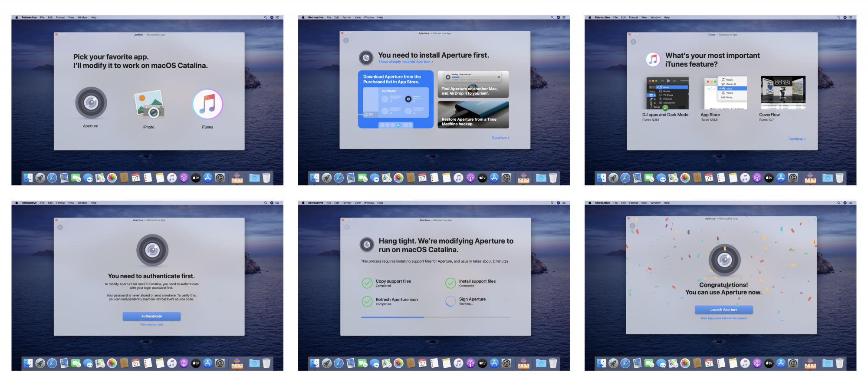Open Calendar in dock below iTunes feature window

pos(709,178)
